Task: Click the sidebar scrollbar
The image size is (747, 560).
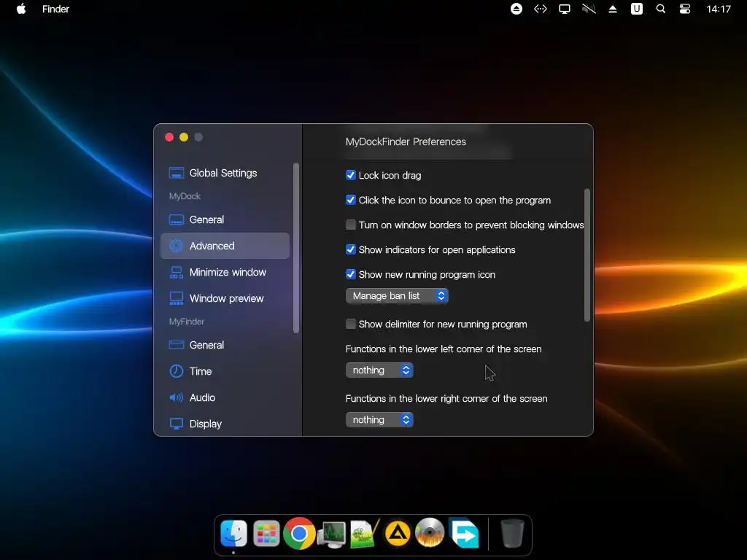Action: 296,248
